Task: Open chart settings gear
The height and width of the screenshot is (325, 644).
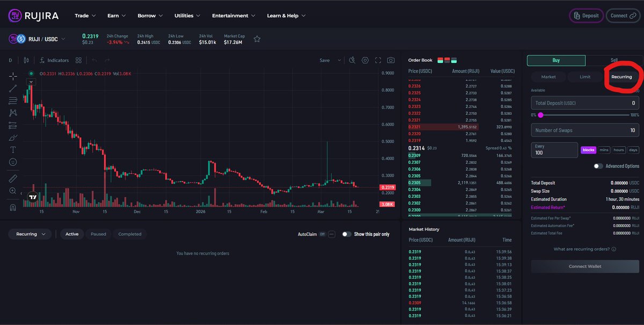Action: pos(365,60)
